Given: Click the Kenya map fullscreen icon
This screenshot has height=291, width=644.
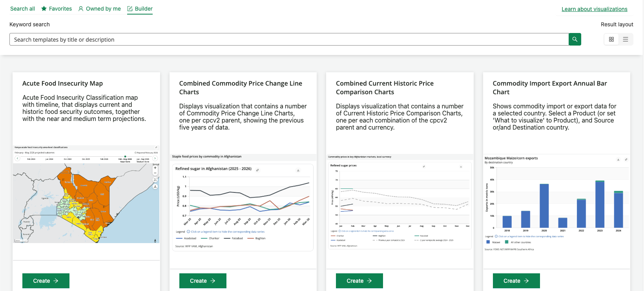Looking at the screenshot, I should (155, 179).
